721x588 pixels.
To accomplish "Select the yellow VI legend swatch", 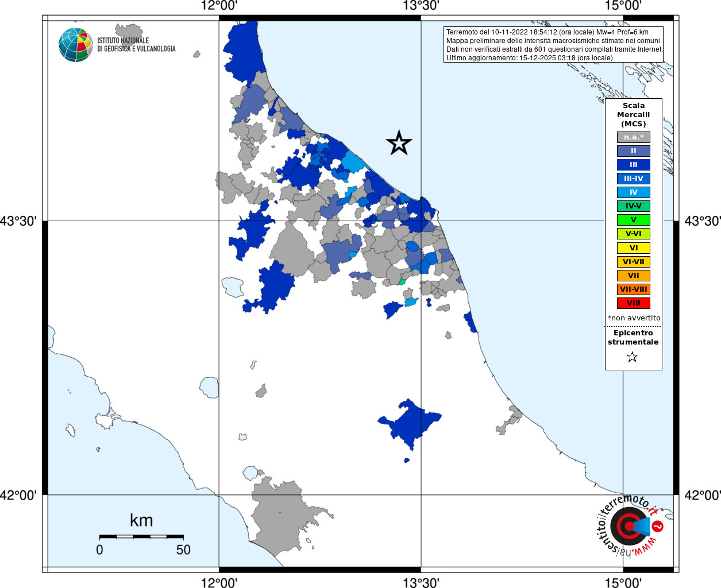I will pyautogui.click(x=634, y=248).
